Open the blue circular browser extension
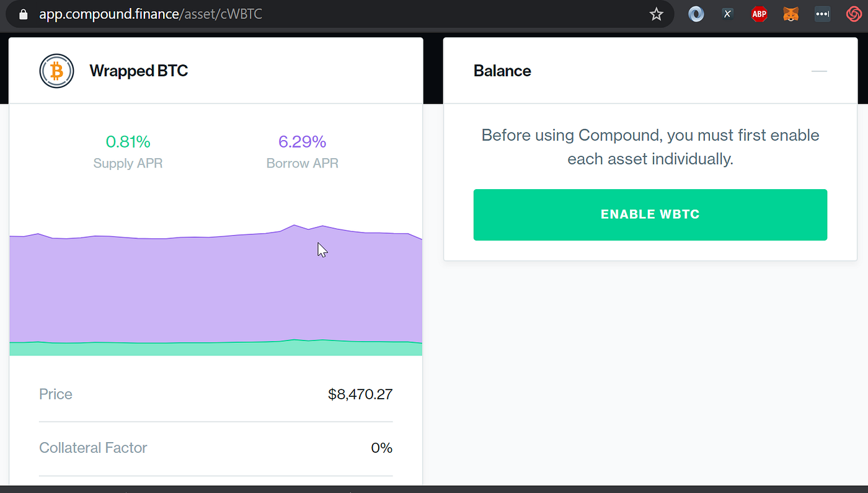Screen dimensions: 868x493 point(696,14)
